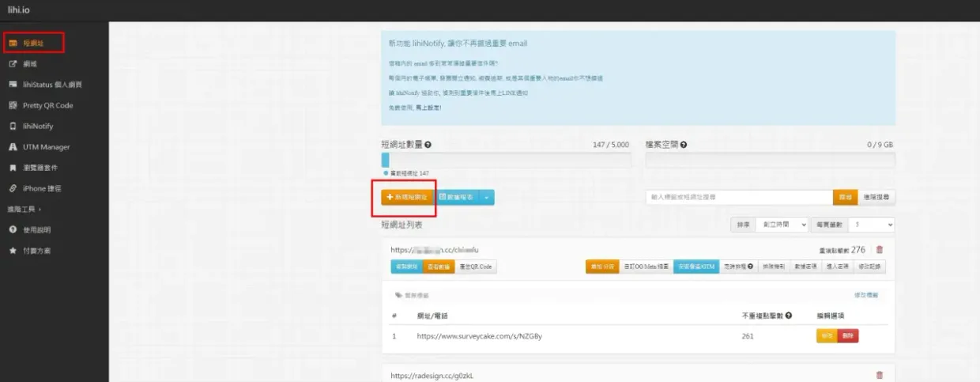Click help icon beside 不重複點擊數
Image resolution: width=980 pixels, height=382 pixels.
pos(789,316)
